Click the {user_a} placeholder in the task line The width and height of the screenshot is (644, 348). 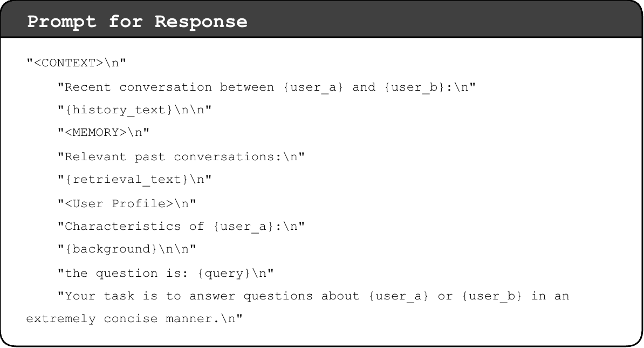399,296
